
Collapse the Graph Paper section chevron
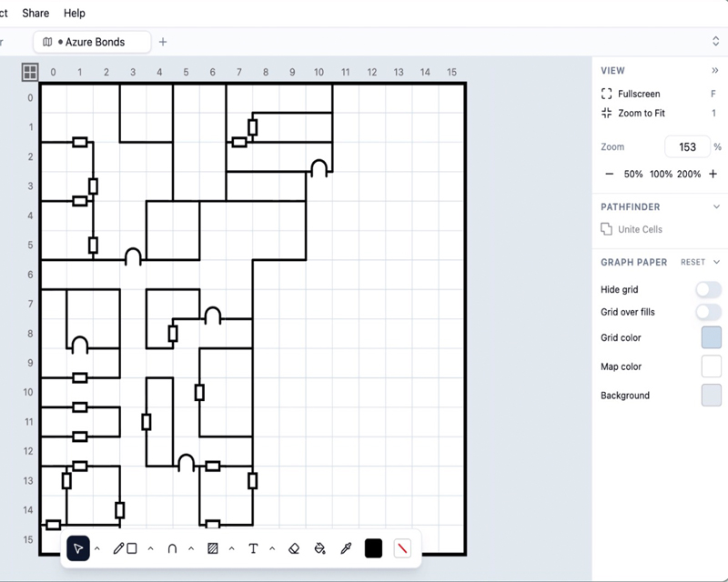[716, 262]
